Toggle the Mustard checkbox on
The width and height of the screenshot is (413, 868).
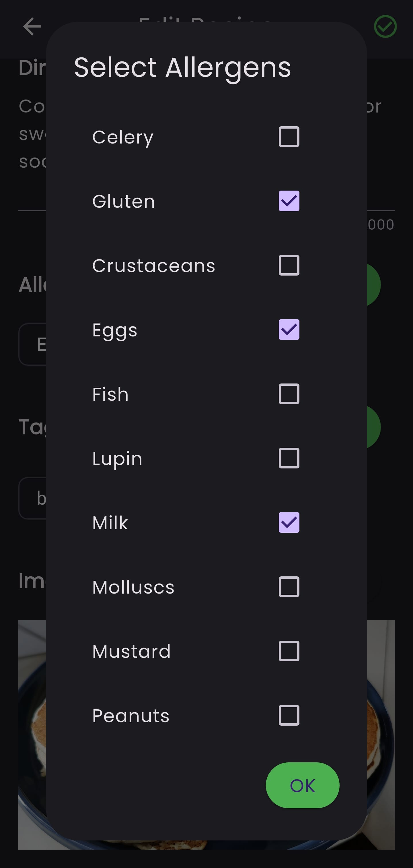[289, 651]
